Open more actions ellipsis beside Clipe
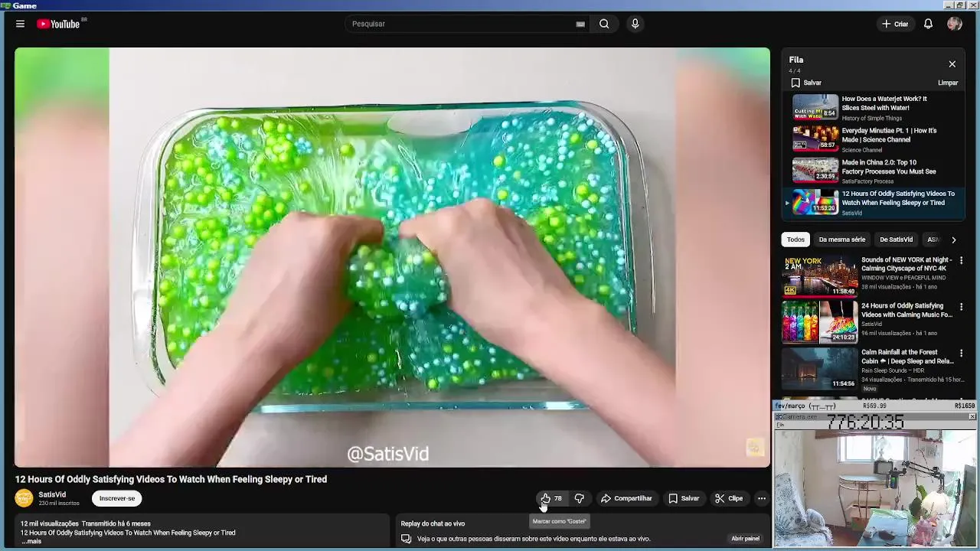Screen dimensions: 980x551 (761, 498)
